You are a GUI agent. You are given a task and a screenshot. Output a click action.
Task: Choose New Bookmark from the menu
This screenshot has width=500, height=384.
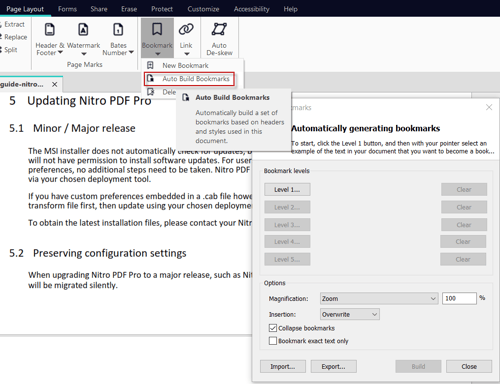click(x=192, y=65)
